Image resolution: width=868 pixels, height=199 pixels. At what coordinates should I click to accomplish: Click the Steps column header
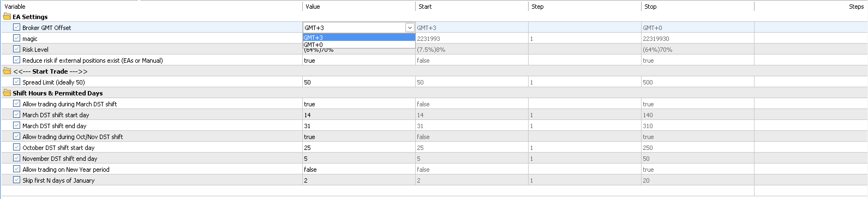tap(856, 6)
